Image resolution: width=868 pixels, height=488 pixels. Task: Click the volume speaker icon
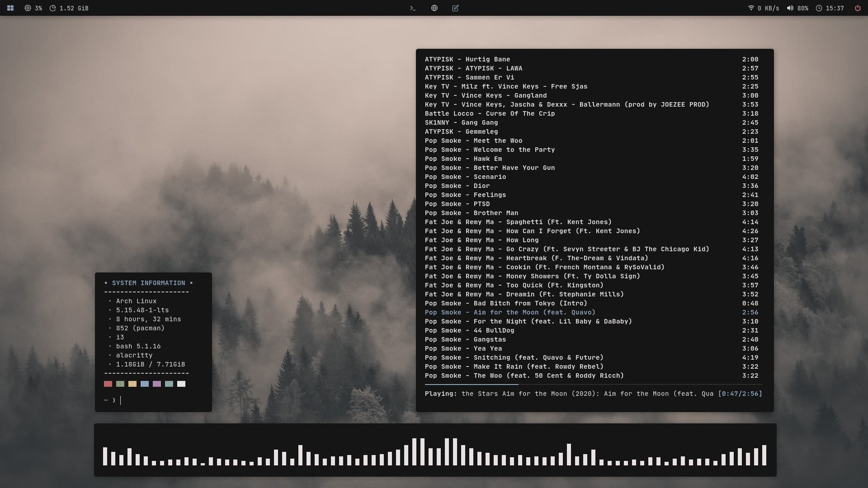tap(790, 8)
